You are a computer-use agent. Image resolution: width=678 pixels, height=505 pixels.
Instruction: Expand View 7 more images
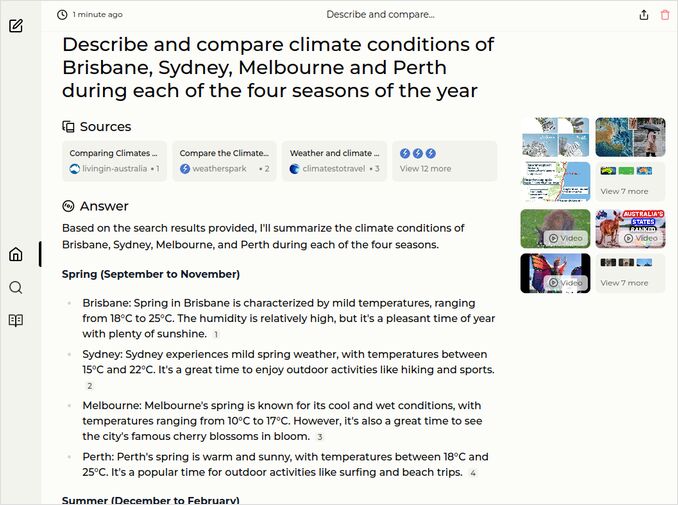(x=630, y=181)
